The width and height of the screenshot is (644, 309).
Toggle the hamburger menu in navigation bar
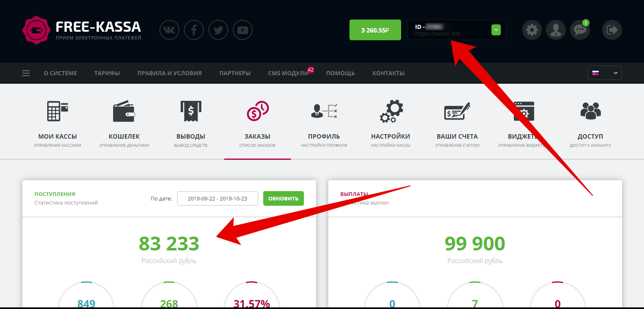[x=26, y=73]
